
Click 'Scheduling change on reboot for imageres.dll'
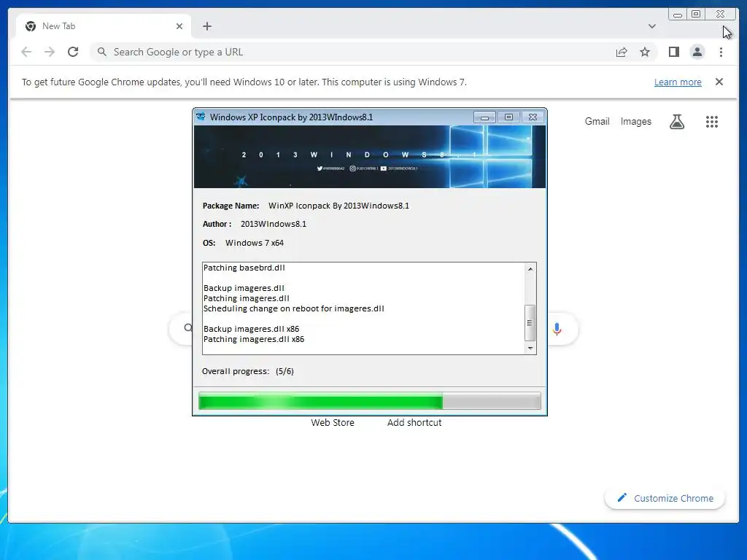(x=293, y=308)
